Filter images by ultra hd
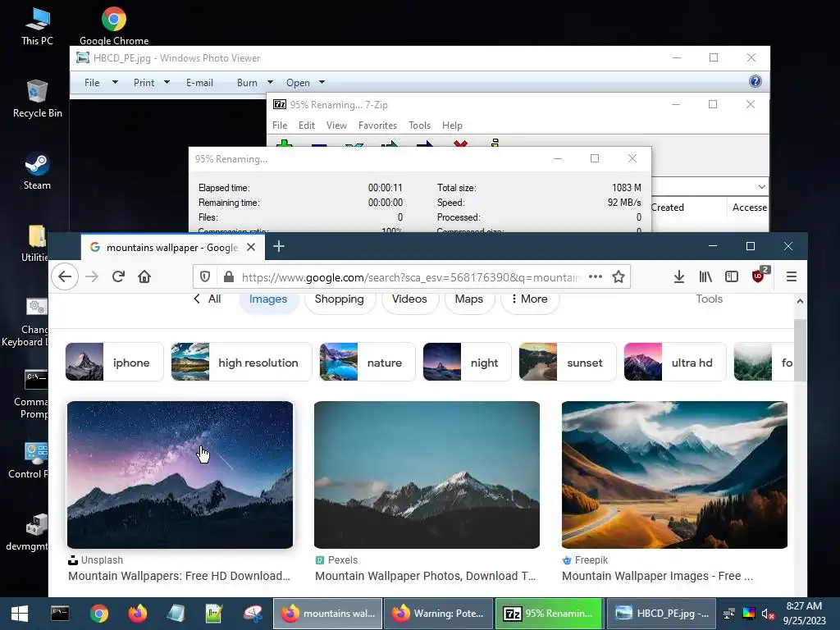 674,362
